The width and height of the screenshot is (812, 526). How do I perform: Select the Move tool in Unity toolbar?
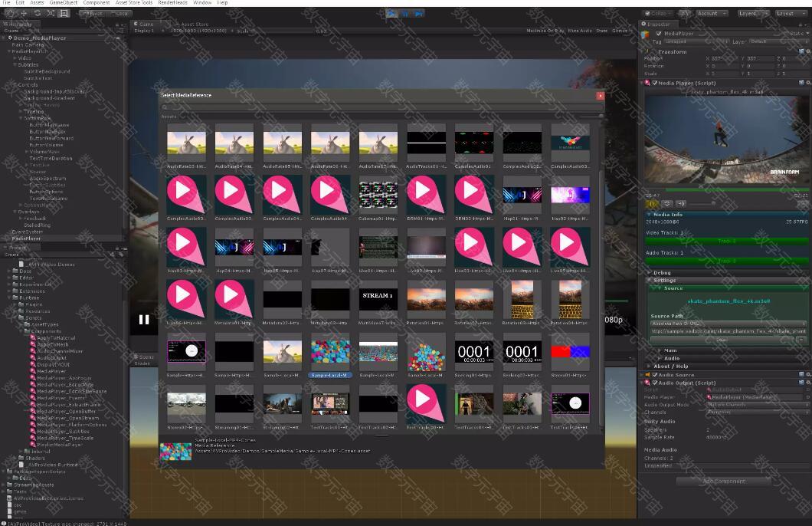pos(24,13)
